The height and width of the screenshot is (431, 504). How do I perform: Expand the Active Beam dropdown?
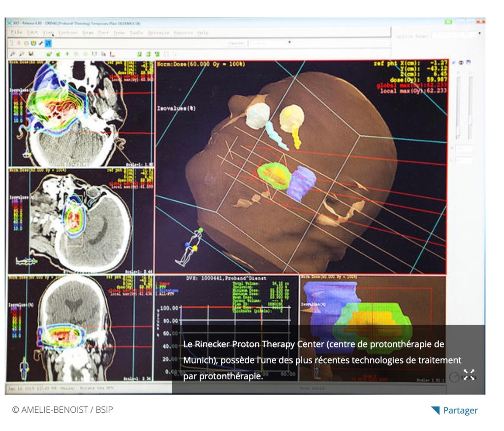click(479, 34)
